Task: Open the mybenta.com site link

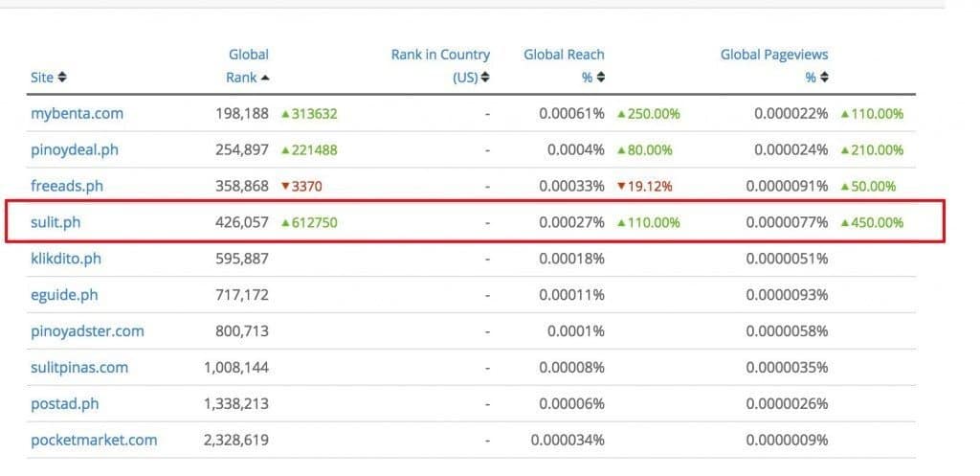Action: 77,114
